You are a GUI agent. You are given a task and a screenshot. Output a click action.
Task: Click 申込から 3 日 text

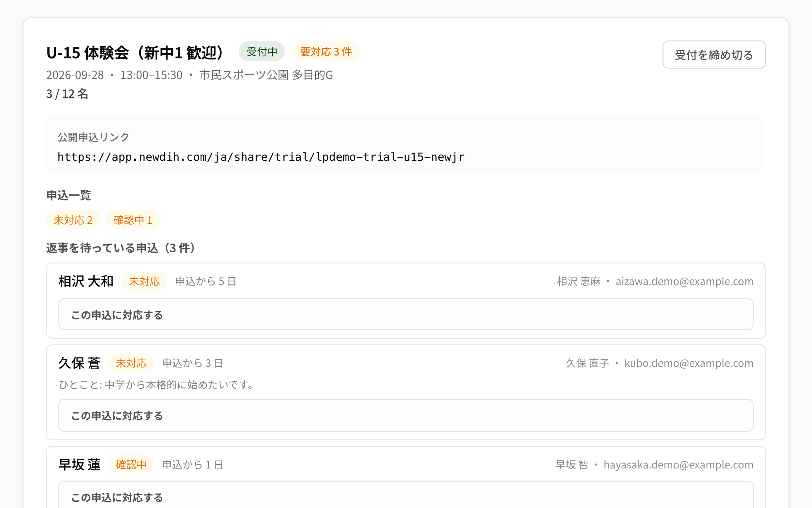coord(193,363)
